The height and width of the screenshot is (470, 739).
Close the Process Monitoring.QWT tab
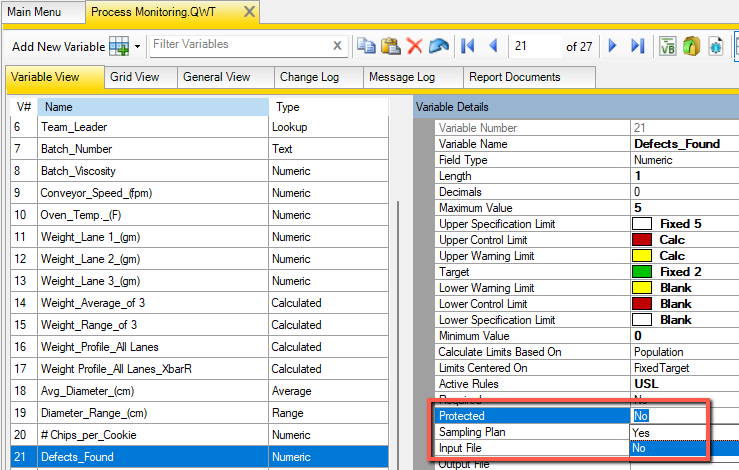click(249, 11)
